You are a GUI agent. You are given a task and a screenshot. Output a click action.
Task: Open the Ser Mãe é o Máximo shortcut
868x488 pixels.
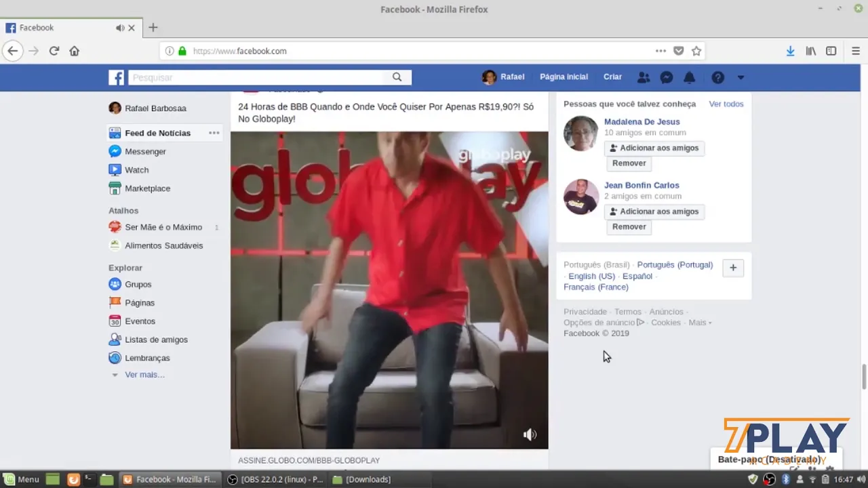[x=155, y=227]
